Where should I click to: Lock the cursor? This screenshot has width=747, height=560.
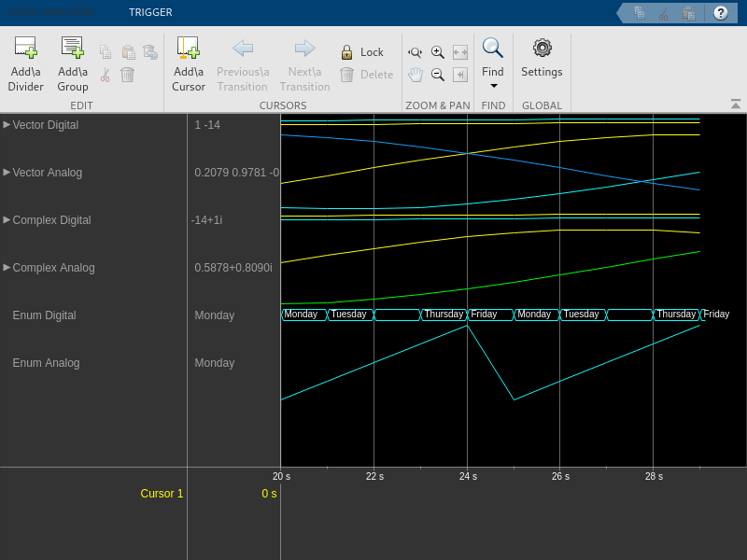tap(362, 52)
